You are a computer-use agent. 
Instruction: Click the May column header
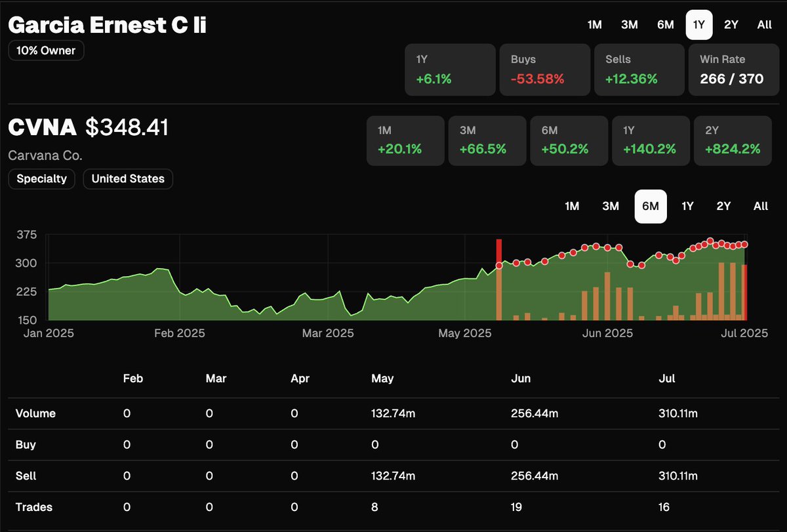pyautogui.click(x=382, y=379)
